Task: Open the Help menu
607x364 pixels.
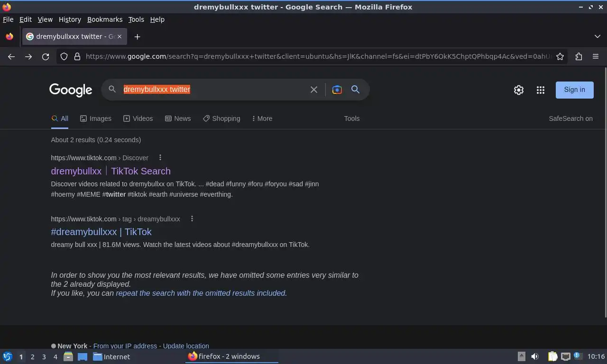Action: 157,19
